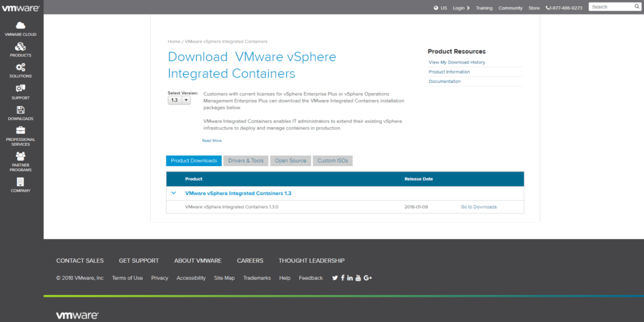The height and width of the screenshot is (322, 644).
Task: Open VMware Twitter page icon
Action: pyautogui.click(x=335, y=278)
